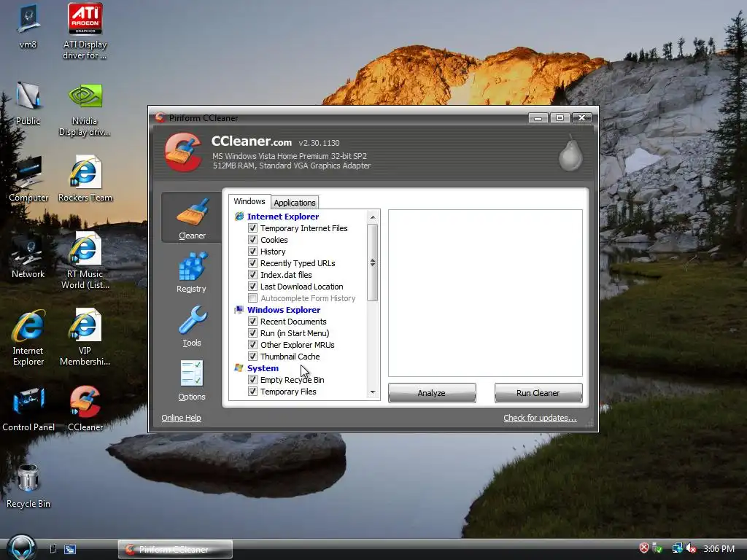Uncheck Recent Documents
The height and width of the screenshot is (560, 747).
(x=253, y=322)
